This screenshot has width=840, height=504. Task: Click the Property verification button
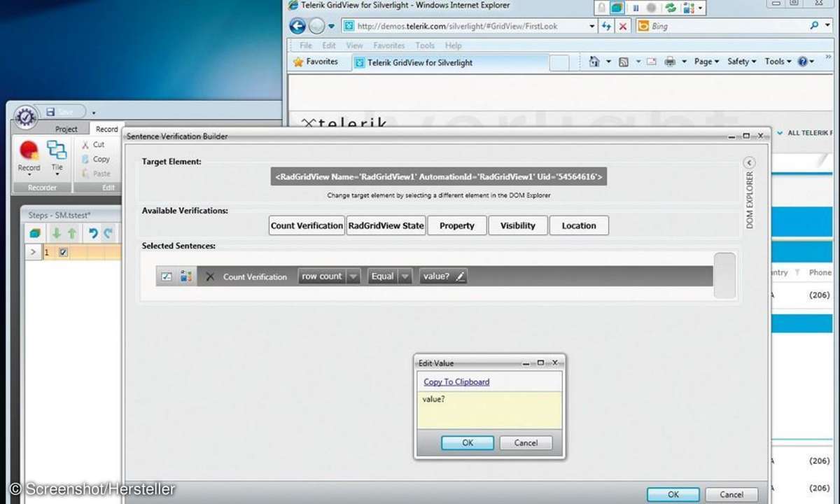coord(457,225)
